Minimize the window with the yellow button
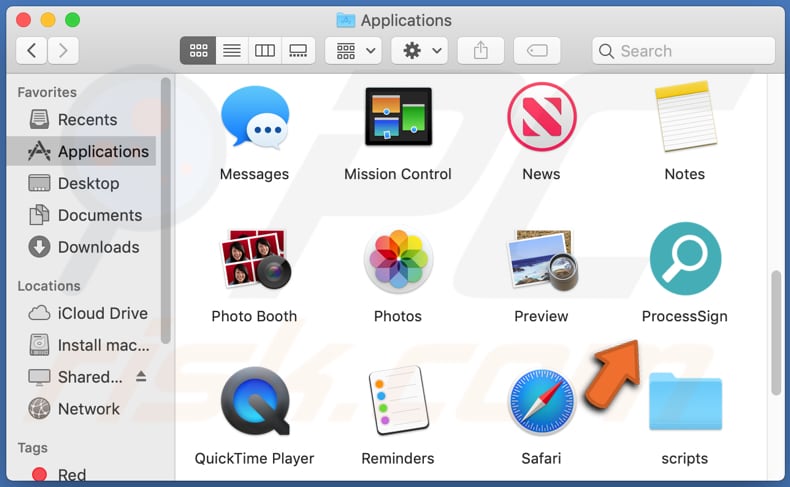 tap(48, 20)
